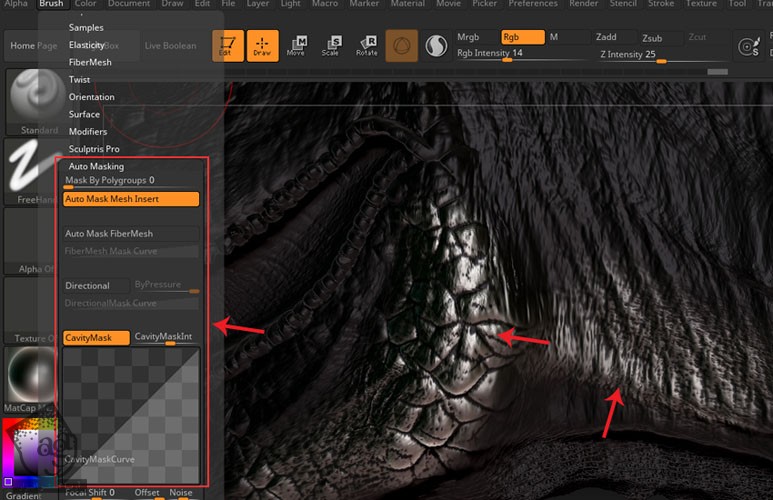This screenshot has height=500, width=773.
Task: Expand the Sculptris Pro section
Action: tap(94, 149)
